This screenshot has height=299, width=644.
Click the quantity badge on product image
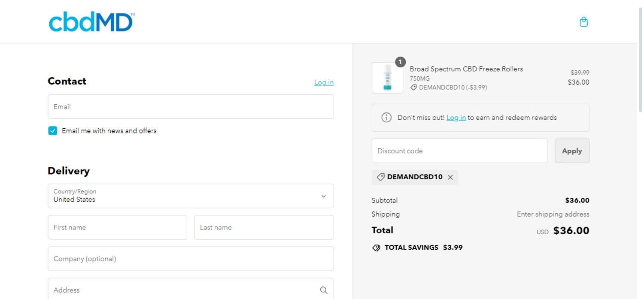pyautogui.click(x=400, y=62)
